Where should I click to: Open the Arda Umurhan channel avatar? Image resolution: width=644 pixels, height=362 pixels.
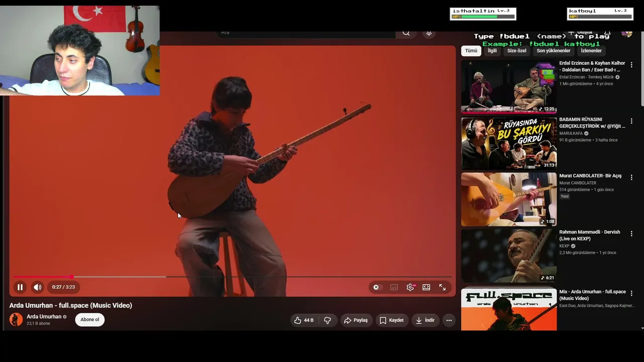tap(16, 319)
